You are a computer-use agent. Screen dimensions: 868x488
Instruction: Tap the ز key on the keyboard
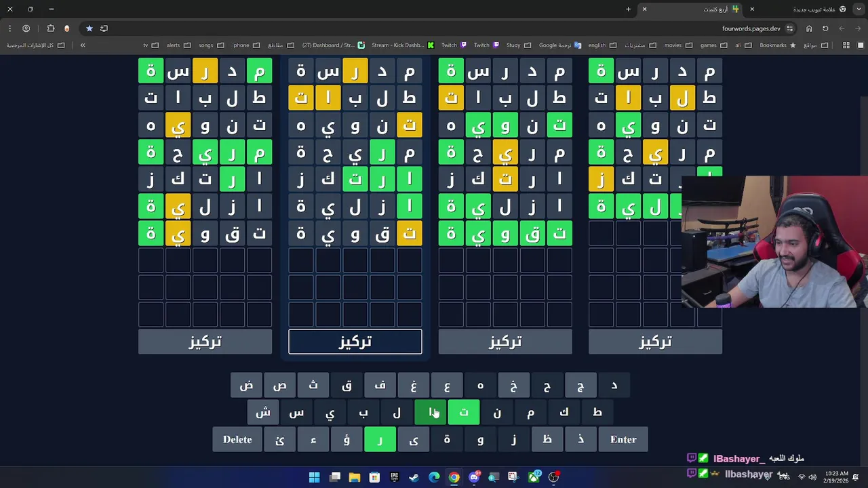514,440
